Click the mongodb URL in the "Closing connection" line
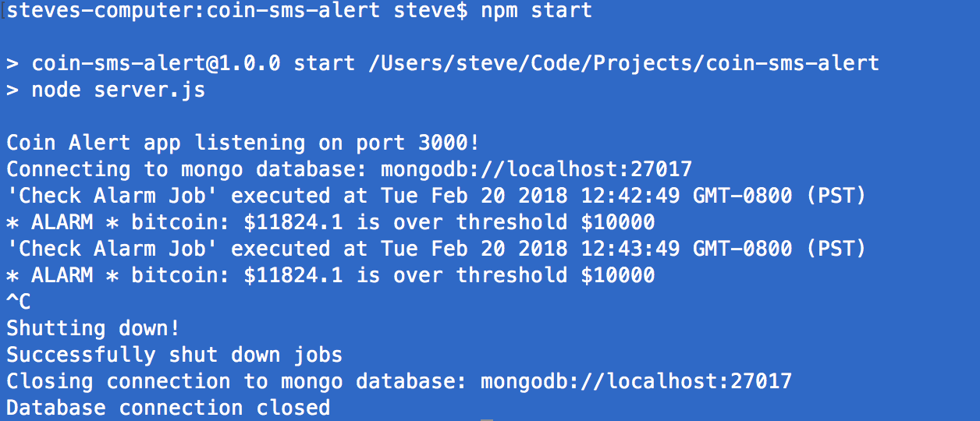Screen dimensions: 980x421 pyautogui.click(x=636, y=382)
